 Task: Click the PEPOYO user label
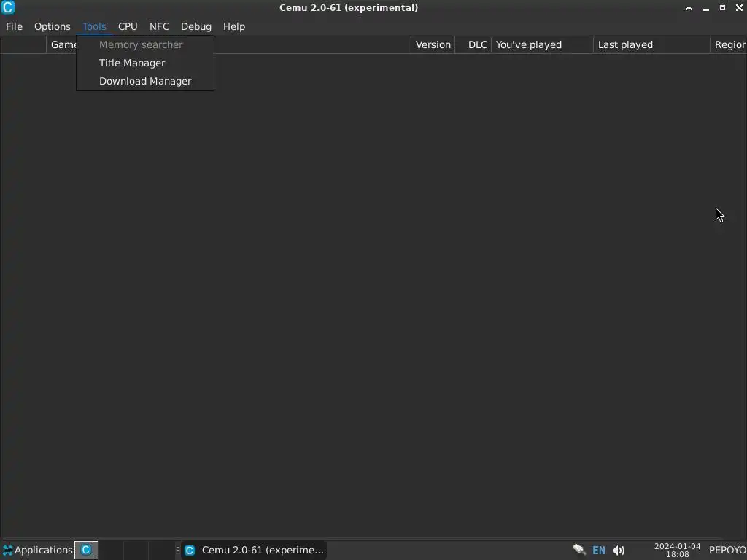(x=727, y=550)
